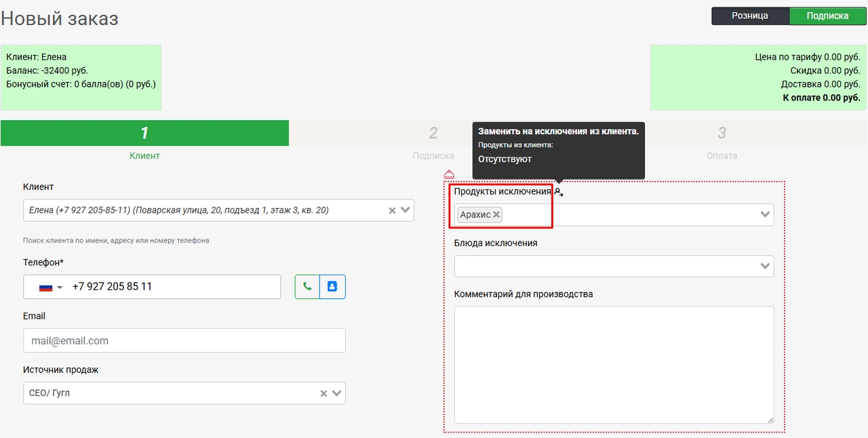868x438 pixels.
Task: Expand the Клиент dropdown arrow
Action: point(406,210)
